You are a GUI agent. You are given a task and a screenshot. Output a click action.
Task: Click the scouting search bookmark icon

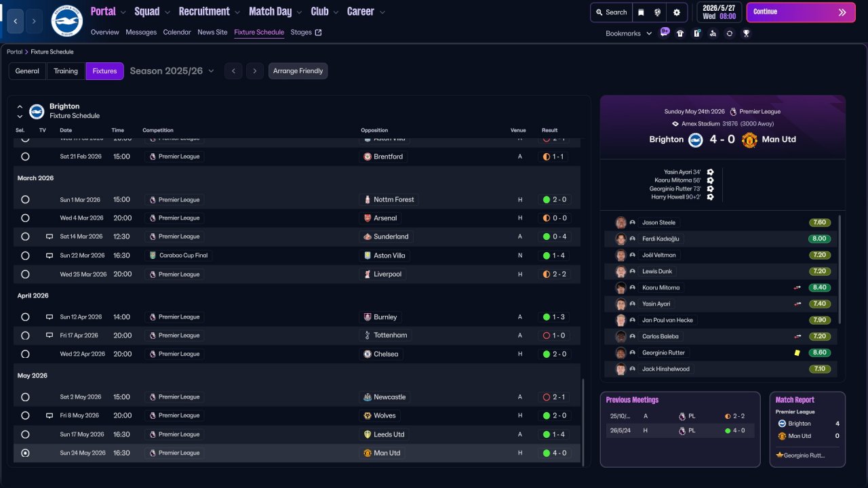click(713, 33)
